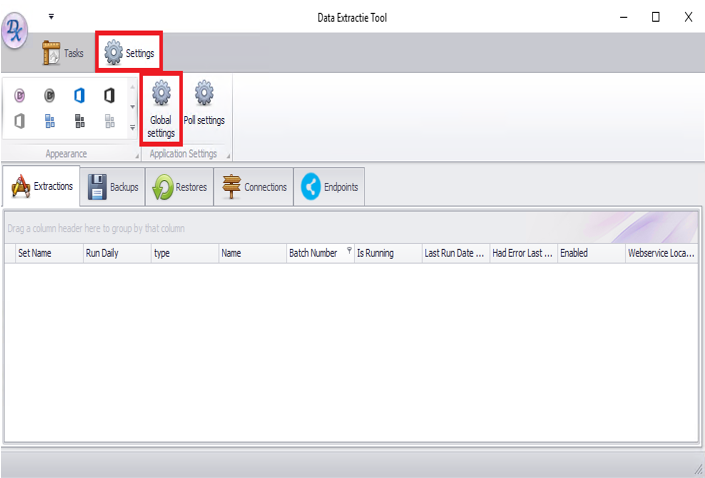Screen dimensions: 705x478
Task: Expand the Appearance skin gallery dropdown
Action: 133,127
